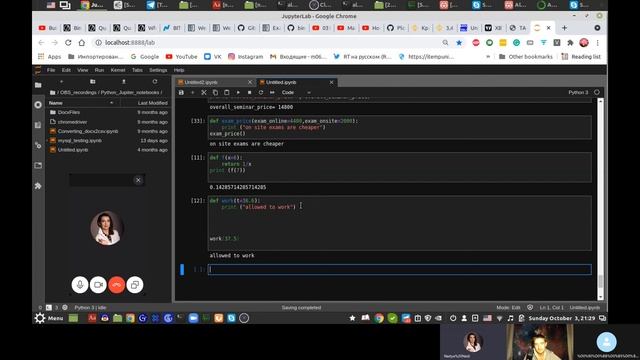Screen dimensions: 640x360
Task: Open Other bookmarks folder
Action: coord(526,57)
